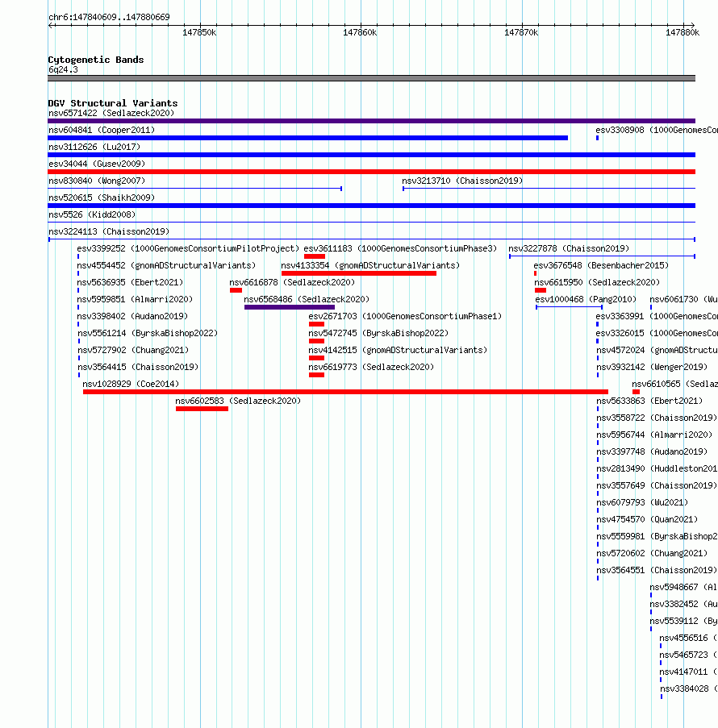Select the 6q24.3 cytogenetic band bar
The image size is (718, 728).
click(372, 78)
